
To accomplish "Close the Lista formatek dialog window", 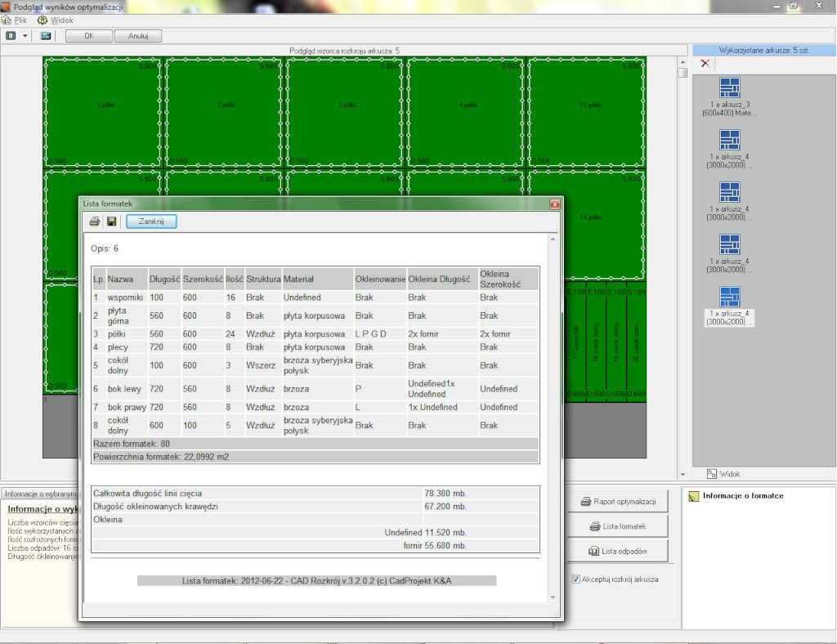I will [x=554, y=203].
